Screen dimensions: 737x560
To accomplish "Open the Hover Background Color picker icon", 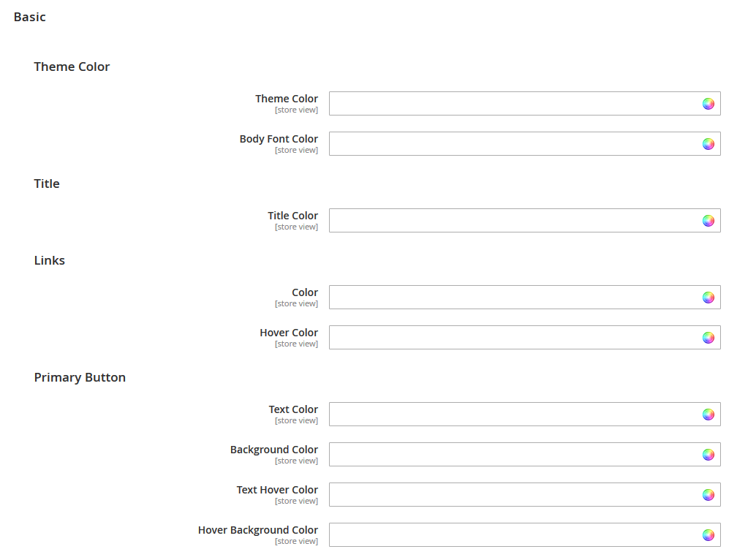I will pos(708,534).
